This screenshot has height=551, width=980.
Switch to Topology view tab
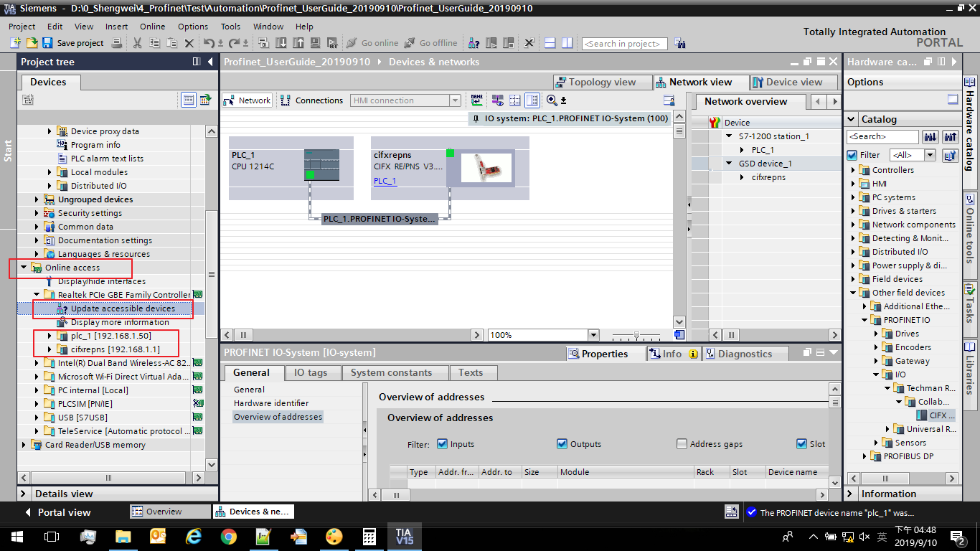coord(603,82)
